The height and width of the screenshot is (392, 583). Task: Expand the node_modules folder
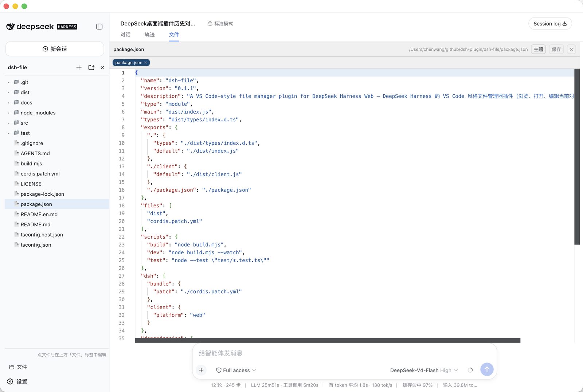pos(57,113)
